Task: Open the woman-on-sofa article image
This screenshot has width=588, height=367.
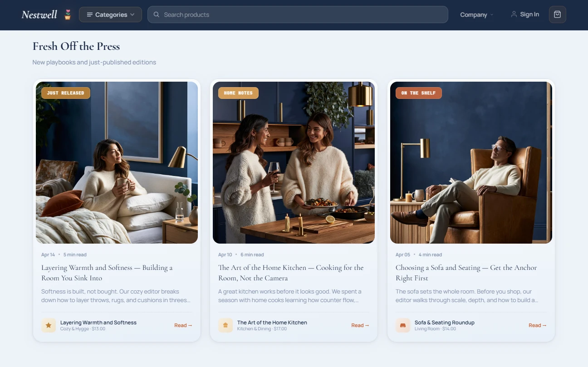Action: pyautogui.click(x=117, y=162)
